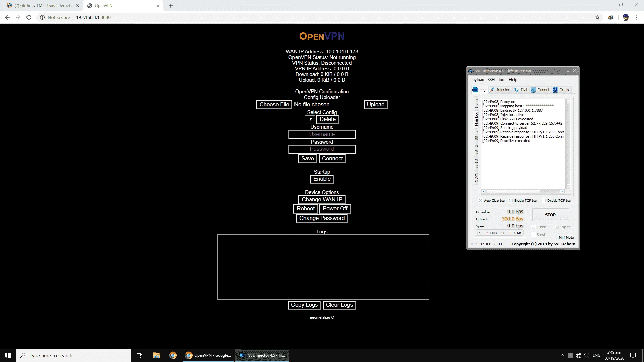
Task: Click Delete next to Select Config
Action: [327, 119]
